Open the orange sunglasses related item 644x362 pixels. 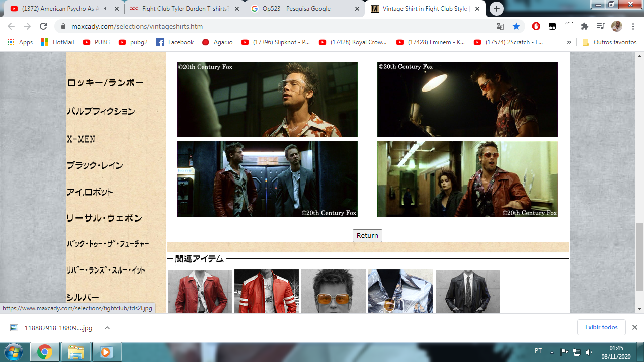[334, 292]
